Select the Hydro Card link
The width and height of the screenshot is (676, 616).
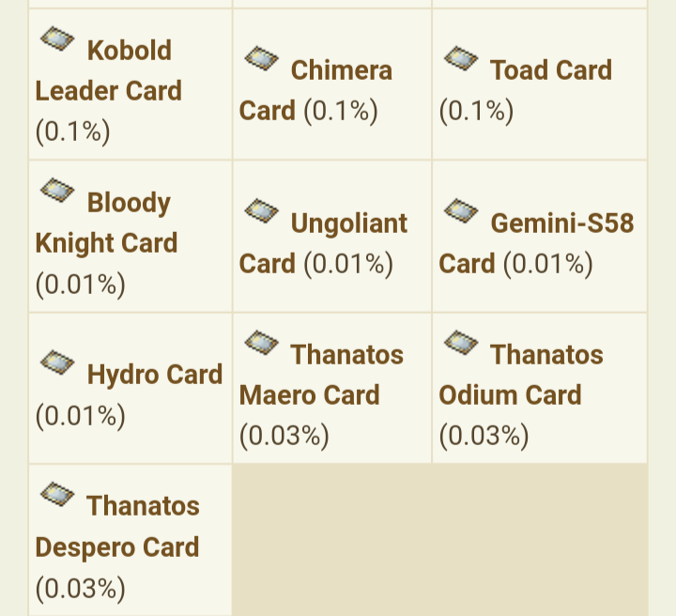155,374
